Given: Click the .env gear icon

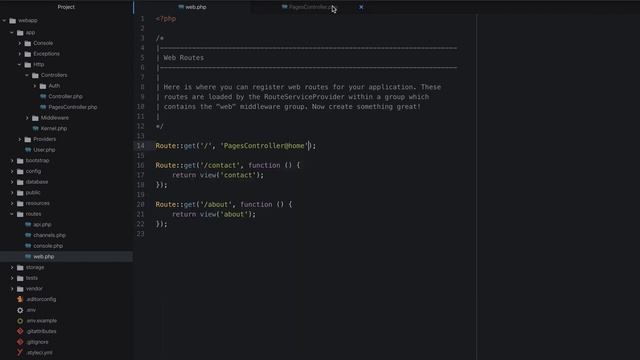Looking at the screenshot, I should click(x=20, y=310).
